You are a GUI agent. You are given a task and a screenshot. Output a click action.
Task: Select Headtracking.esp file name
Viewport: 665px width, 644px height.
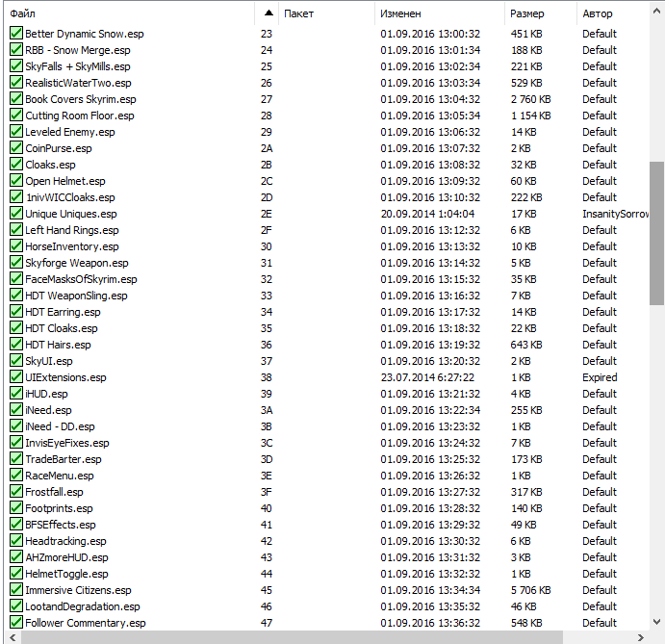[65, 541]
